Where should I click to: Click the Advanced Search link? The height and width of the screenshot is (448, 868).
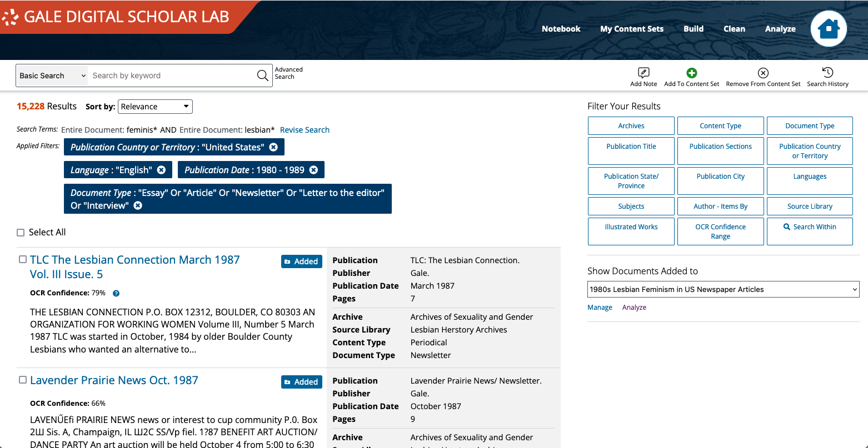coord(288,73)
